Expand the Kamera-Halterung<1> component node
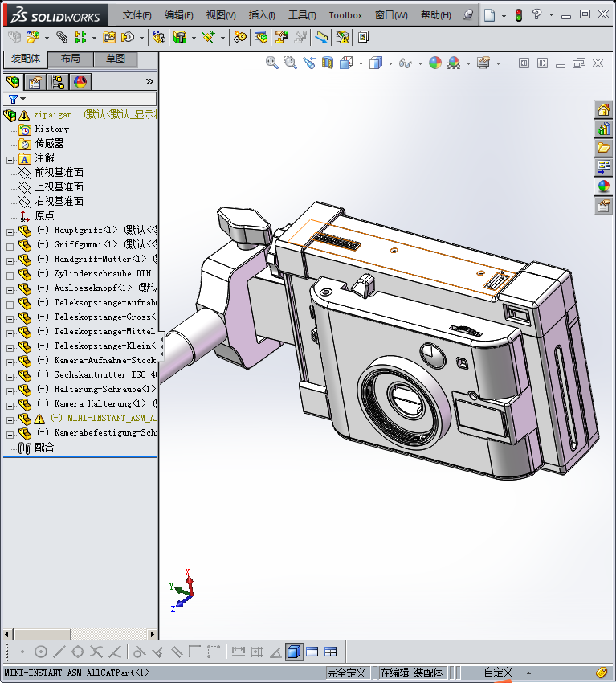 click(10, 404)
